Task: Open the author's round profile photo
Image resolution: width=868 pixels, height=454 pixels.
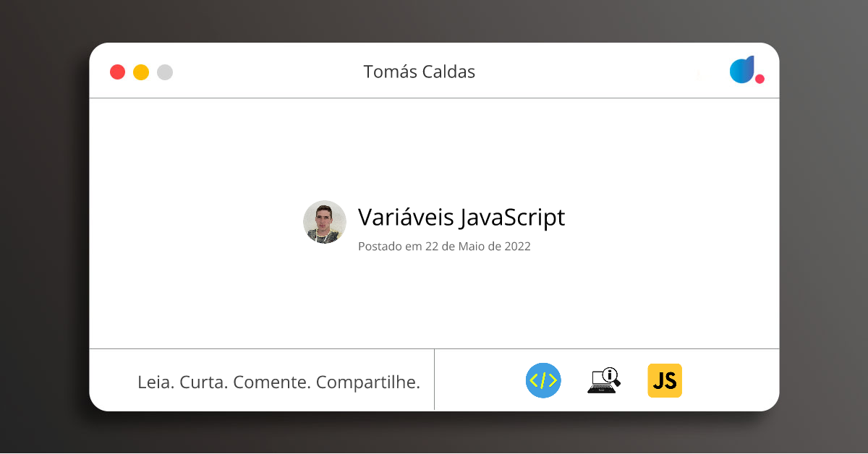Action: click(325, 222)
